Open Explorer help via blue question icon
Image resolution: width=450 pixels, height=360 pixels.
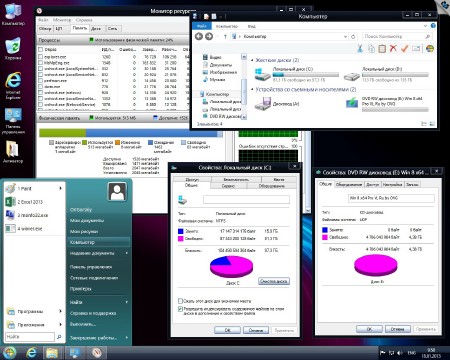click(x=433, y=26)
